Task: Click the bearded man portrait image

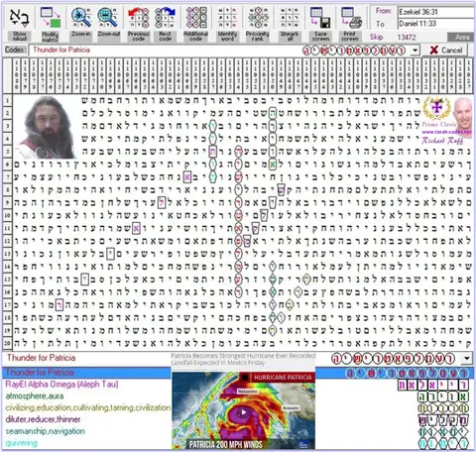Action: coord(46,128)
